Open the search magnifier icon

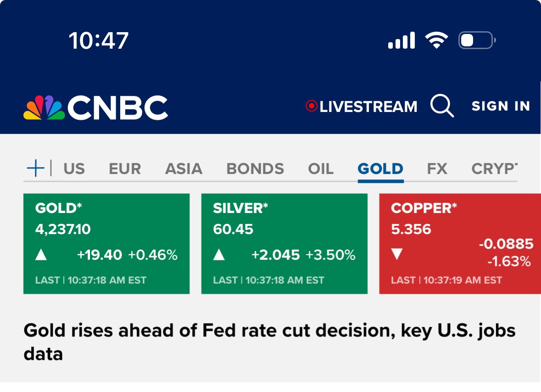click(x=442, y=106)
